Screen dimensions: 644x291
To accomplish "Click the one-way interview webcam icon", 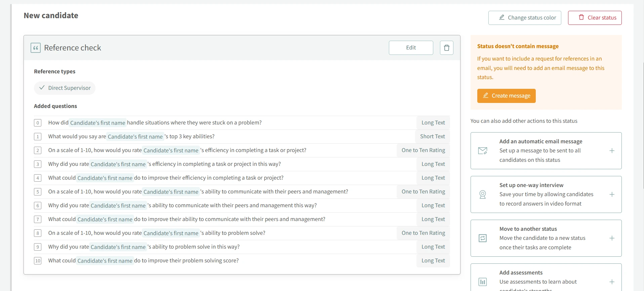I will click(482, 194).
